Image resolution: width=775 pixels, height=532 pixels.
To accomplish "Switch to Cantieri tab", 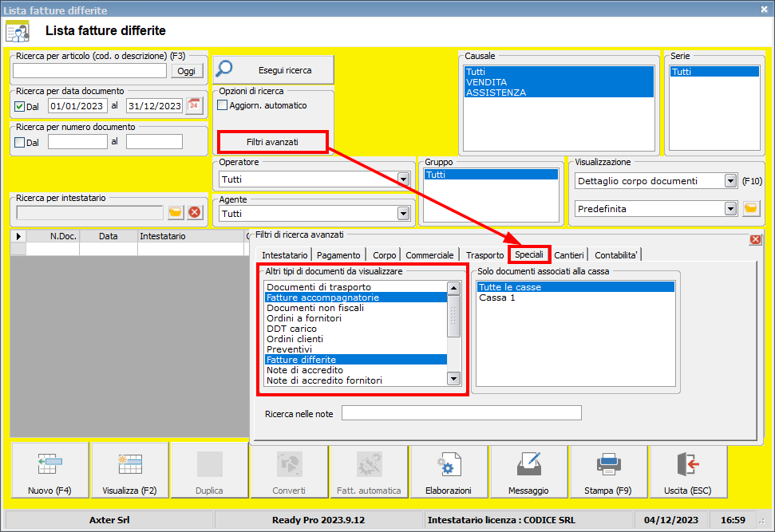I will point(569,255).
